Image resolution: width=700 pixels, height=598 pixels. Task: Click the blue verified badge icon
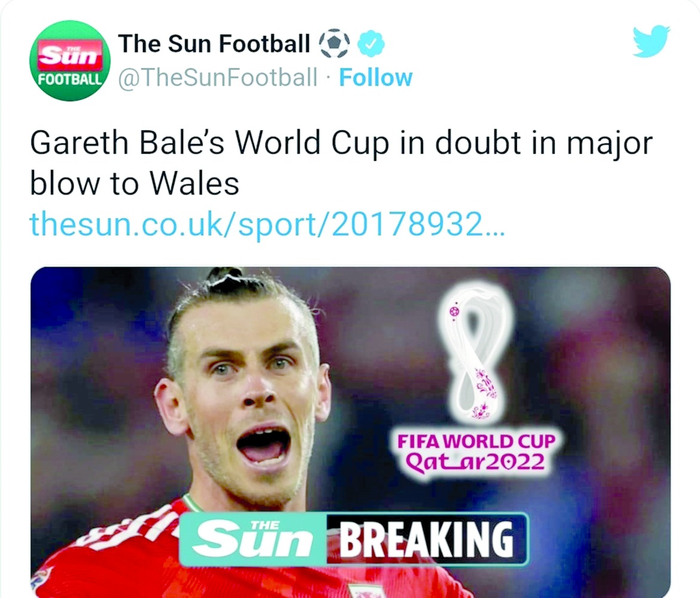[x=371, y=44]
